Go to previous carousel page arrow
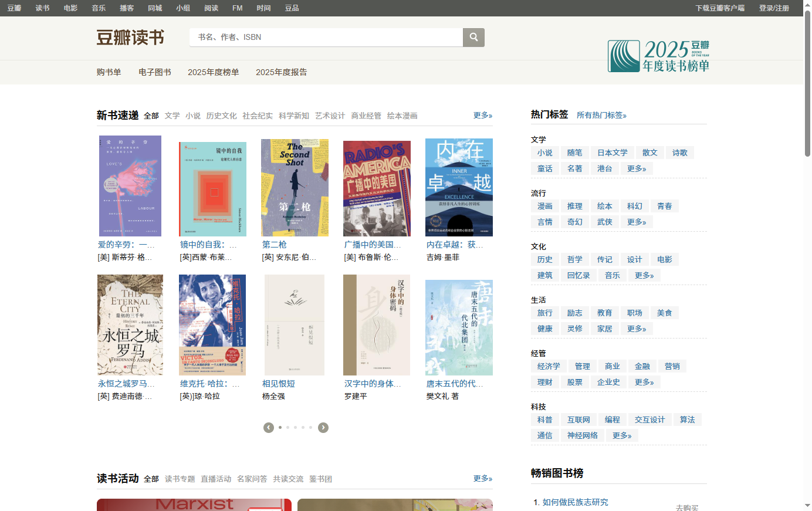812x511 pixels. tap(269, 428)
